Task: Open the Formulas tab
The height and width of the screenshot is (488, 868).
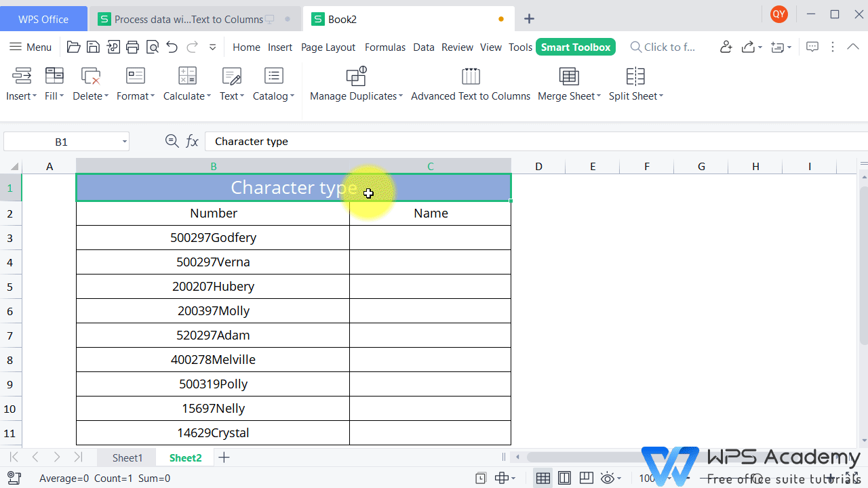Action: tap(385, 47)
